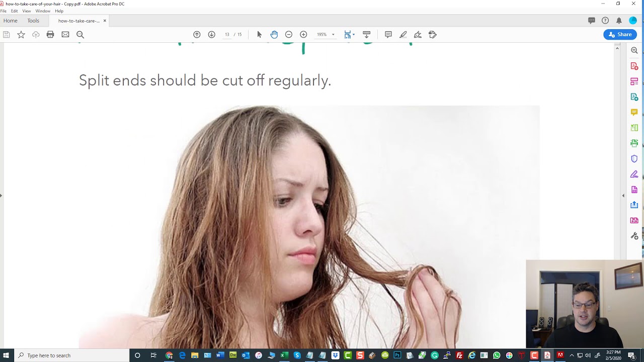This screenshot has width=644, height=362.
Task: Open Comment tool in right pane
Action: coord(634,112)
